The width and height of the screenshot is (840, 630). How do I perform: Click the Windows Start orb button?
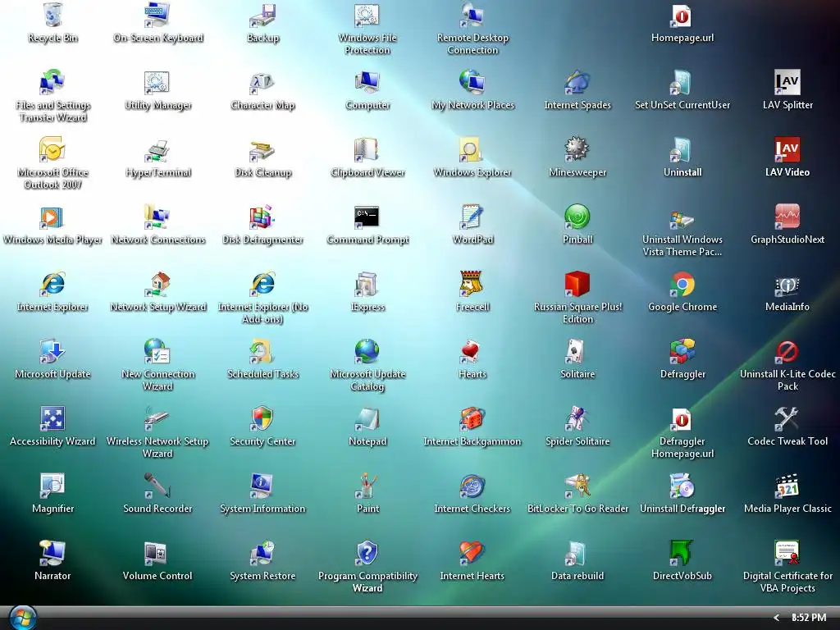pos(22,618)
